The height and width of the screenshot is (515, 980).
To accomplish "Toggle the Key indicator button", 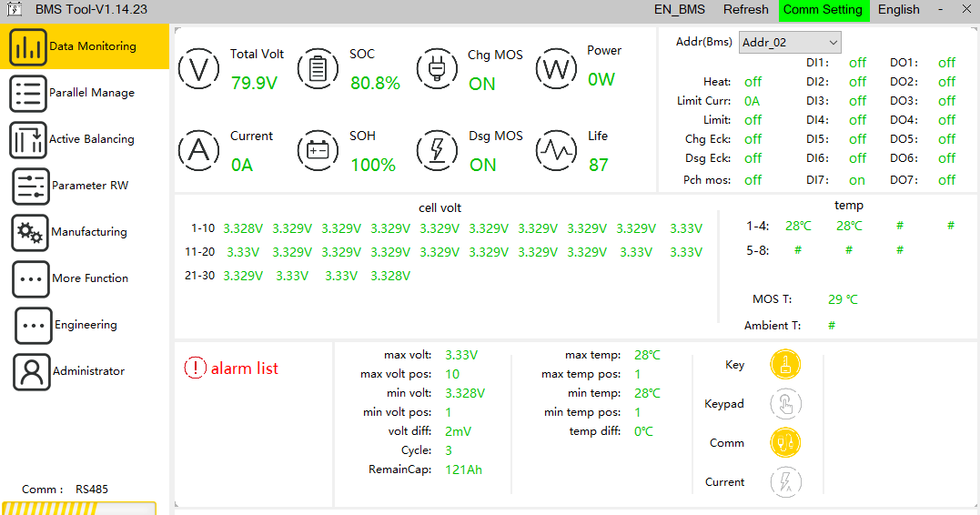I will click(785, 364).
